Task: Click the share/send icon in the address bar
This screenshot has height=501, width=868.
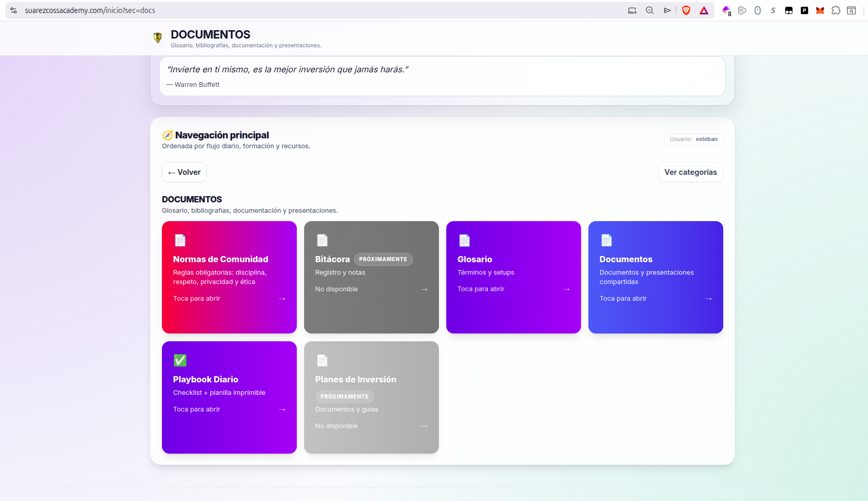Action: 667,10
